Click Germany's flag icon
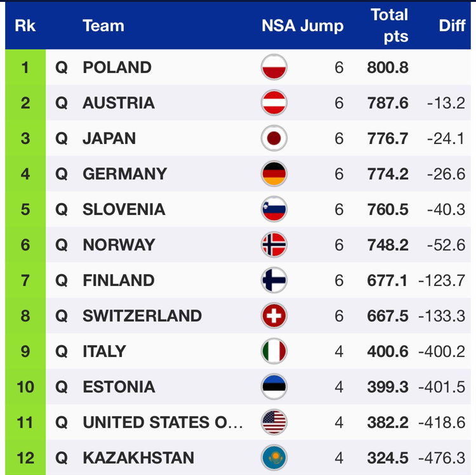 click(x=274, y=174)
